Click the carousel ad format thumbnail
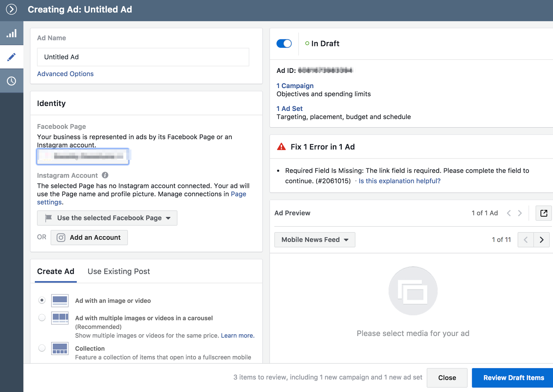 (x=60, y=318)
